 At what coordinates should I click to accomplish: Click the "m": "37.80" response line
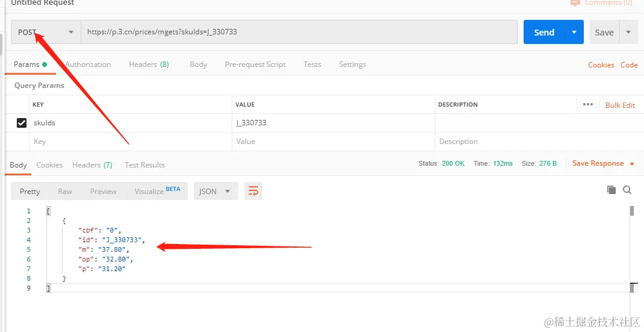104,249
